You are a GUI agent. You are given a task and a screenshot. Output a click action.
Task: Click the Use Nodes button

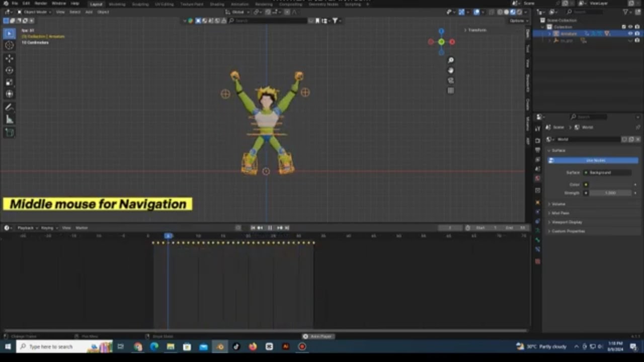[x=593, y=160]
